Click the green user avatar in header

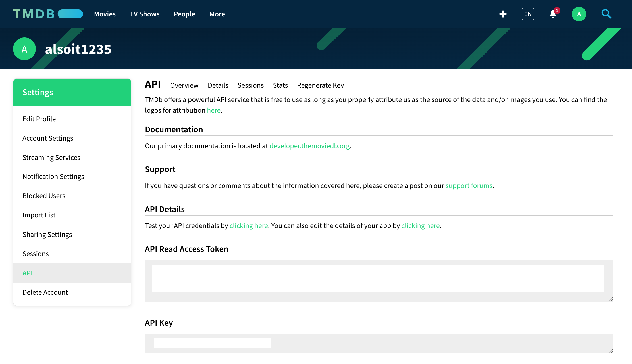pos(579,14)
